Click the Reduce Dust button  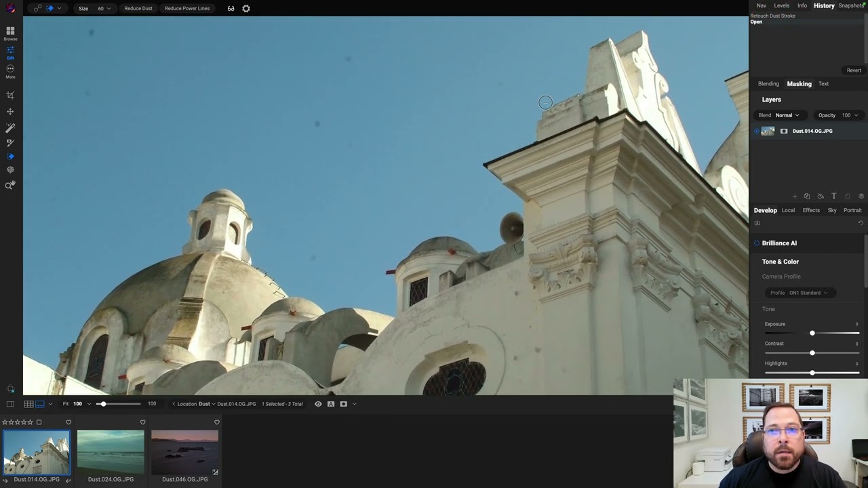[x=138, y=8]
